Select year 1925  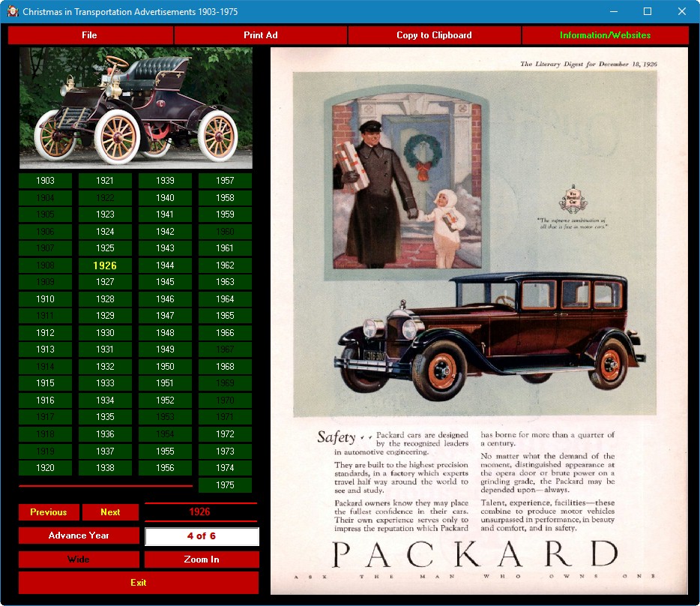(x=105, y=248)
